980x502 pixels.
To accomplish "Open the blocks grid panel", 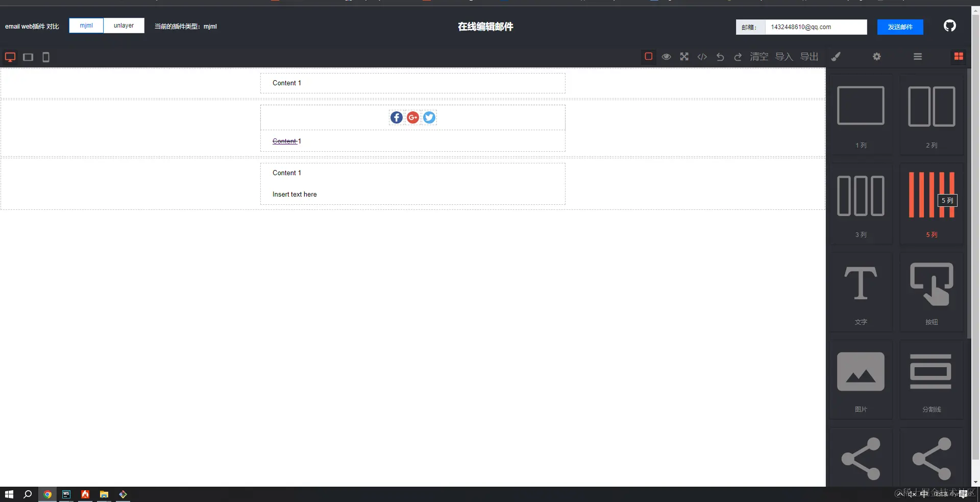I will pos(959,57).
